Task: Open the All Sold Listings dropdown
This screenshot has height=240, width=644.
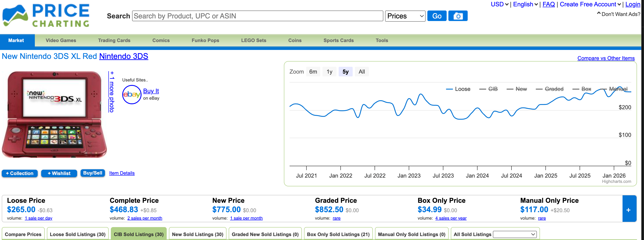Action: tap(515, 234)
